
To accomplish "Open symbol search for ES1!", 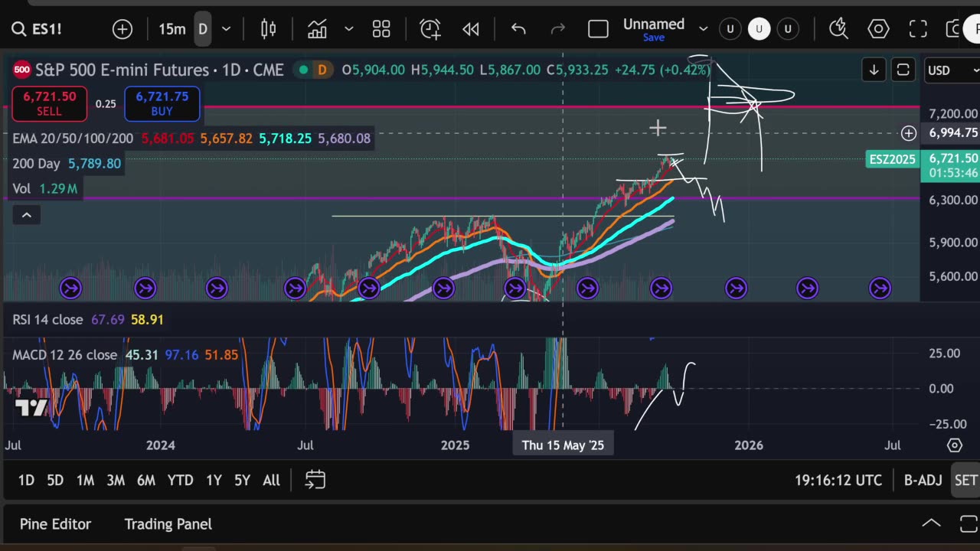I will tap(37, 29).
